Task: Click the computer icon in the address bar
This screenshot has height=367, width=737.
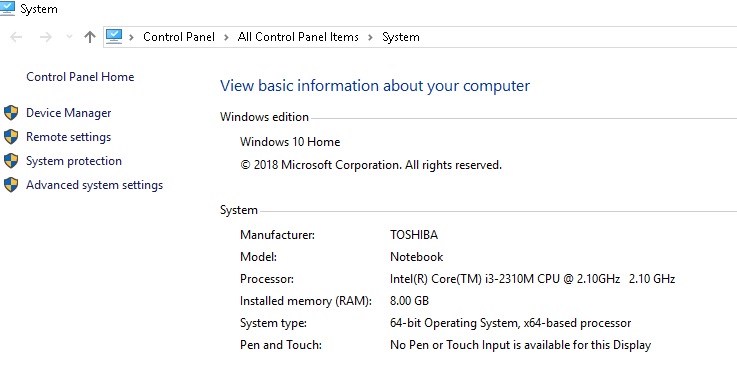Action: (x=114, y=37)
